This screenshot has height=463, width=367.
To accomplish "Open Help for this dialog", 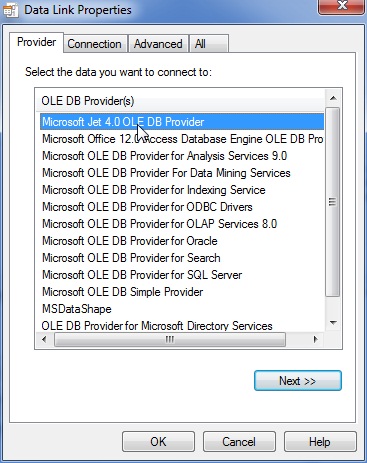I will pyautogui.click(x=320, y=442).
